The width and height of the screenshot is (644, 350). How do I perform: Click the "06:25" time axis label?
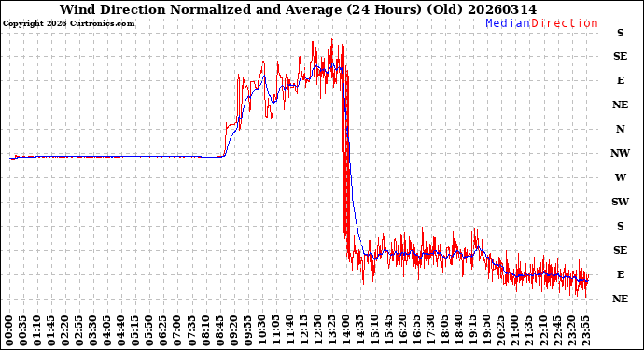(163, 331)
